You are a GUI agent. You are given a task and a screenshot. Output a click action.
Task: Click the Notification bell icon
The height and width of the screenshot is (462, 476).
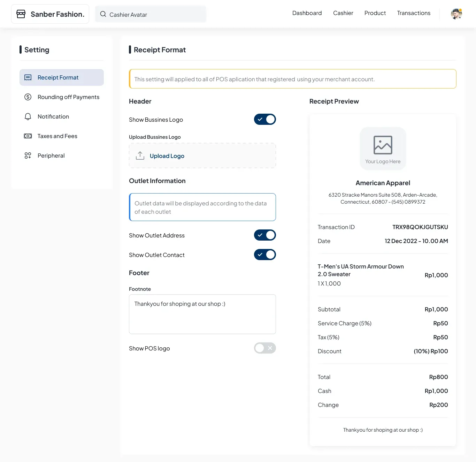coord(28,116)
